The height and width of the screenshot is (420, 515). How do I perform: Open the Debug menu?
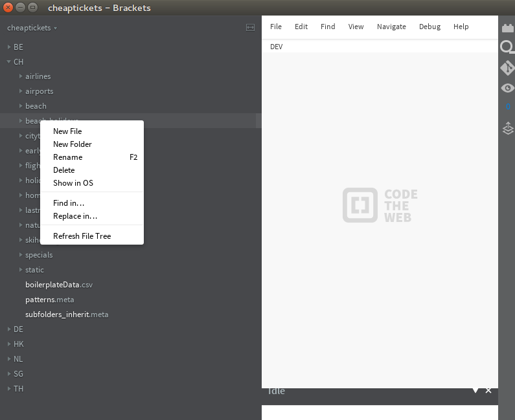pyautogui.click(x=429, y=27)
